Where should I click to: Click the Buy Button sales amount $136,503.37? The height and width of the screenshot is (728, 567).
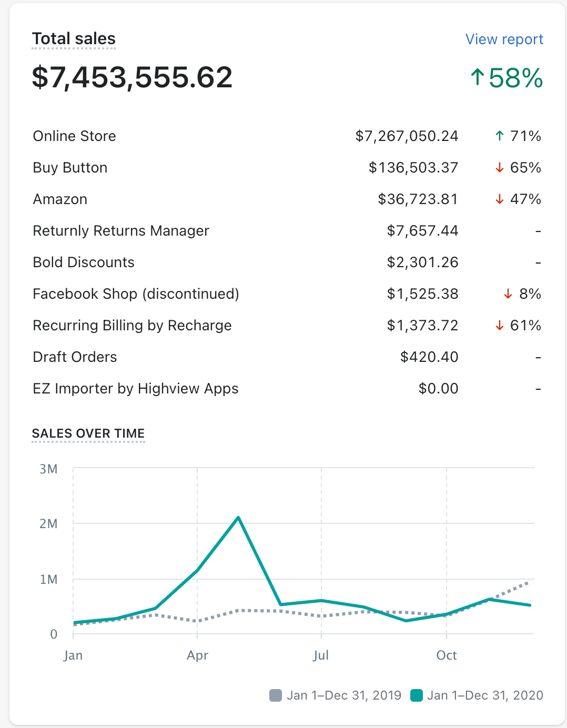pos(413,168)
